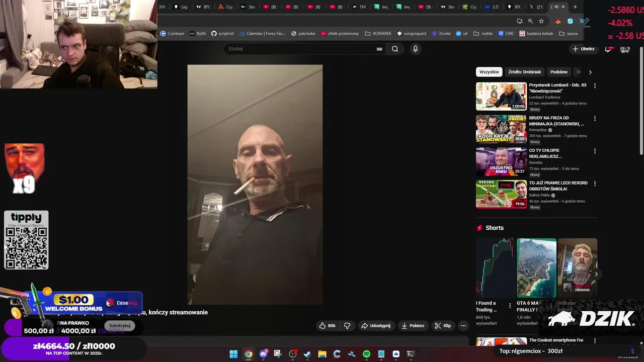Open the script.txt bookmark
Screen dimensions: 644x362
pos(222,34)
